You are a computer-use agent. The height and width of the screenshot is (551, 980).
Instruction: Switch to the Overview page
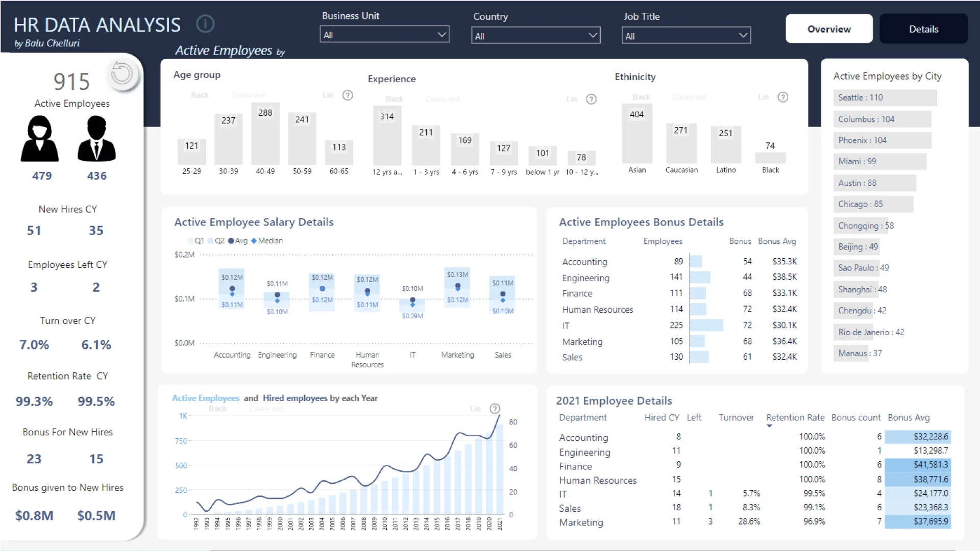(829, 29)
